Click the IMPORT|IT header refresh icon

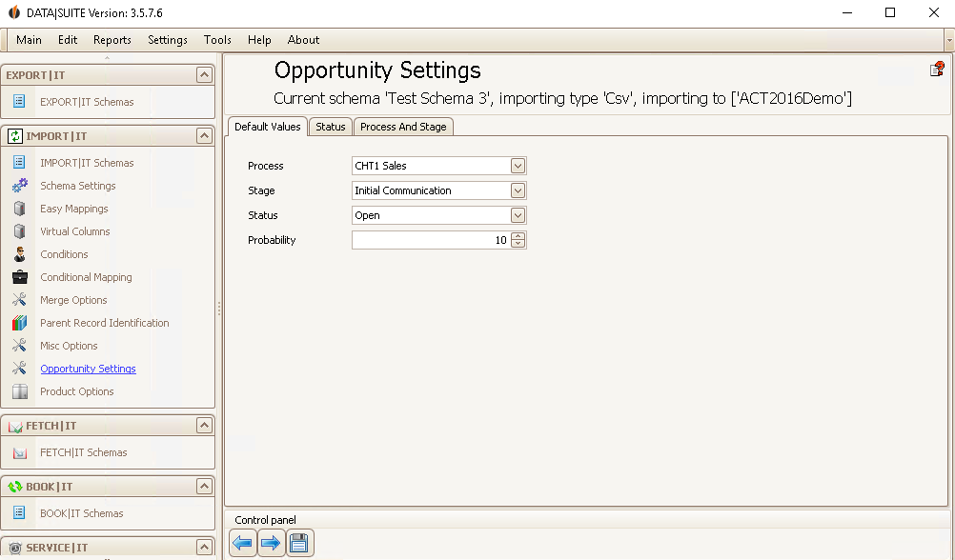pyautogui.click(x=14, y=136)
